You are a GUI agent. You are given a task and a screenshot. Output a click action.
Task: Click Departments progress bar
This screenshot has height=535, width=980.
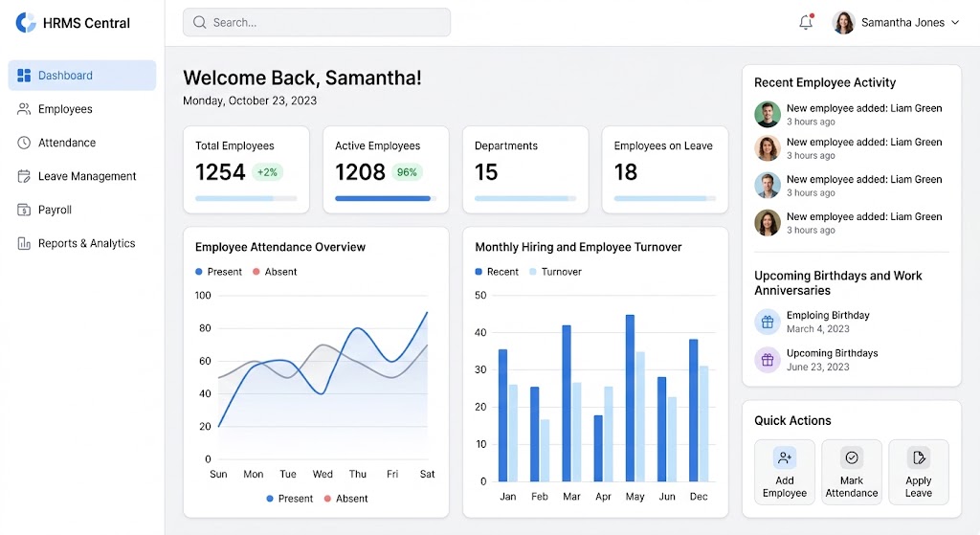(x=525, y=199)
